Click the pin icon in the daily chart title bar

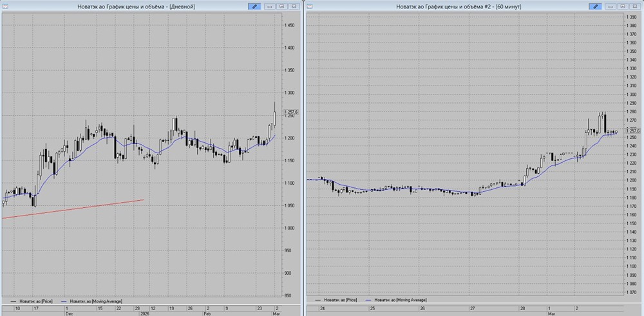(x=254, y=6)
